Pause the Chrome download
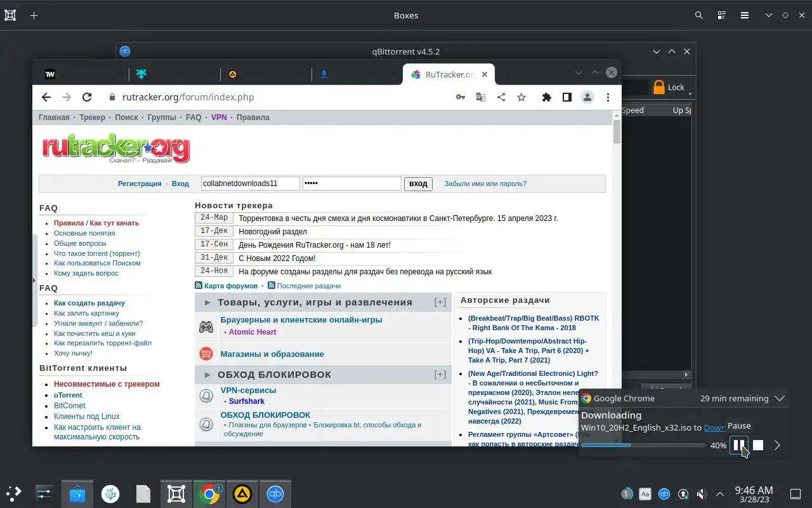 click(x=738, y=445)
